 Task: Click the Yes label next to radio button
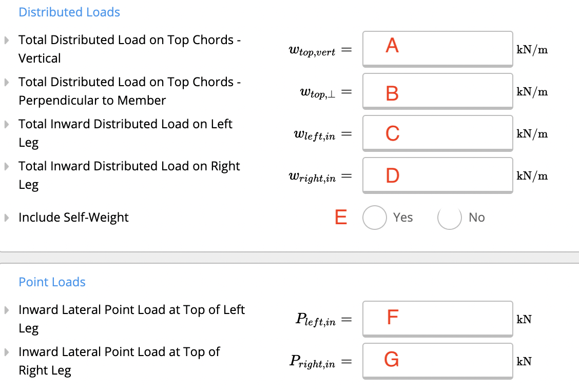pyautogui.click(x=403, y=218)
